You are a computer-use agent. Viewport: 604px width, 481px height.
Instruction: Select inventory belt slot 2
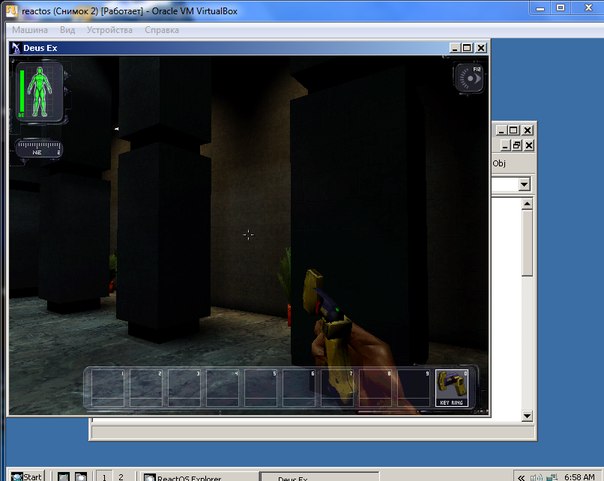tap(146, 387)
